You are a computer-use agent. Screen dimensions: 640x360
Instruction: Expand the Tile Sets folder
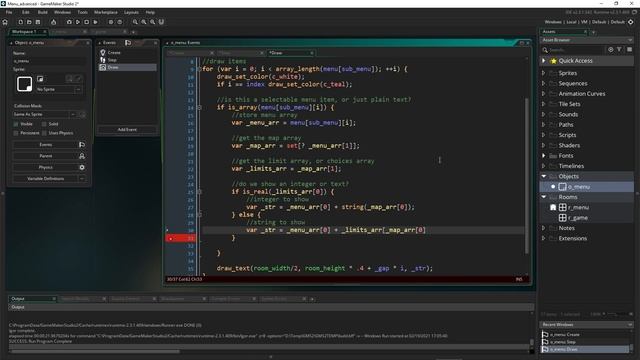(x=543, y=104)
